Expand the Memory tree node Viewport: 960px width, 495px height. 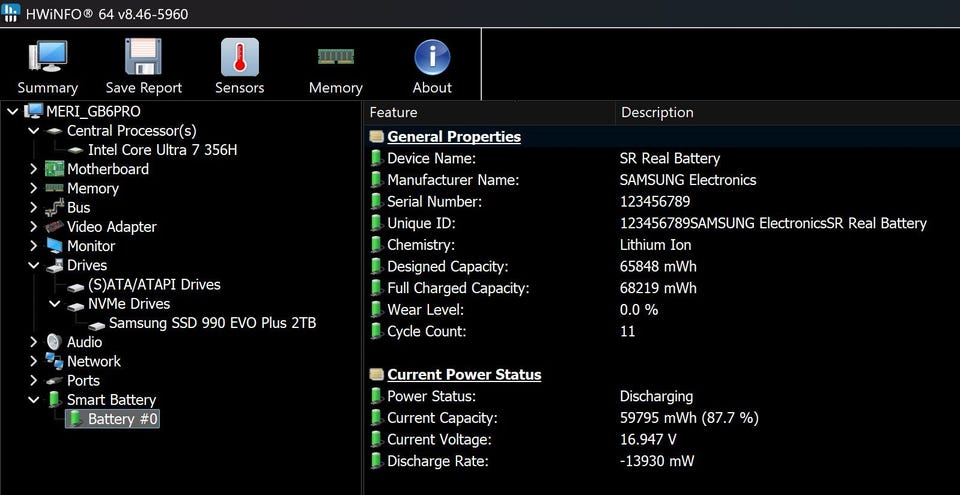34,188
